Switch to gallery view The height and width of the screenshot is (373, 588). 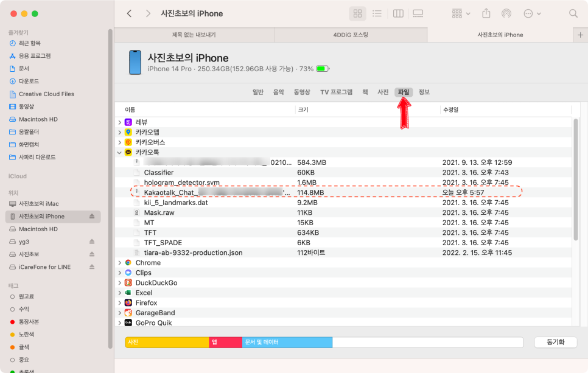[418, 13]
